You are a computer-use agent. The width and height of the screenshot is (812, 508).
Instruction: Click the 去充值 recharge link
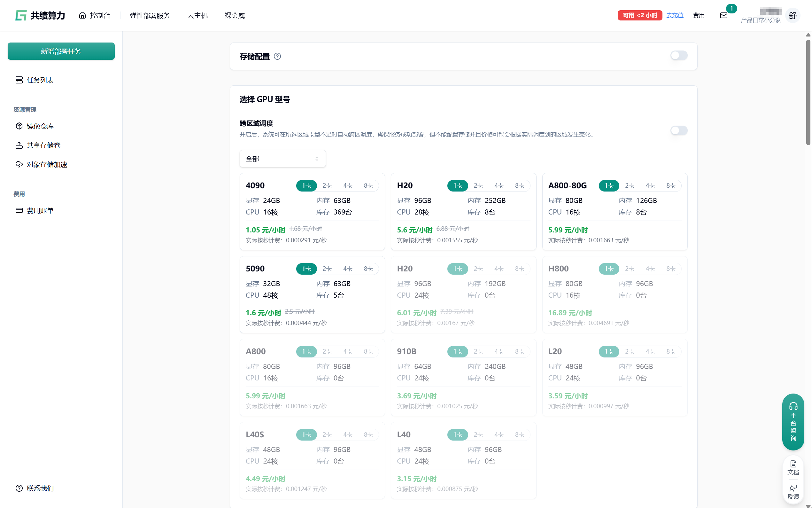[x=675, y=15]
